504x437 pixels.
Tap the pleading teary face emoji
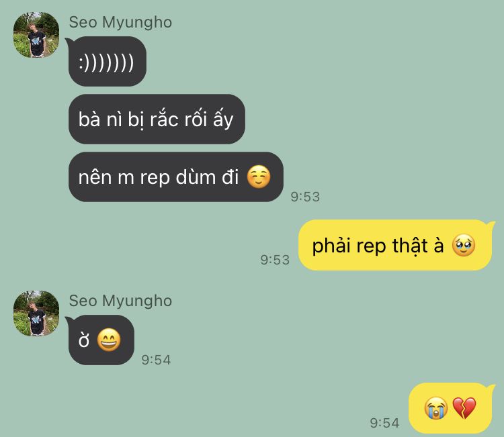(x=464, y=245)
